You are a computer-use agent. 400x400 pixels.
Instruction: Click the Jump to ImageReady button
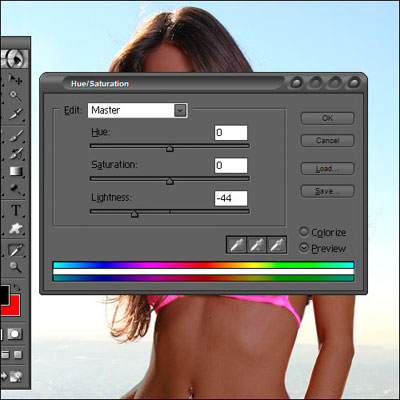tap(15, 376)
